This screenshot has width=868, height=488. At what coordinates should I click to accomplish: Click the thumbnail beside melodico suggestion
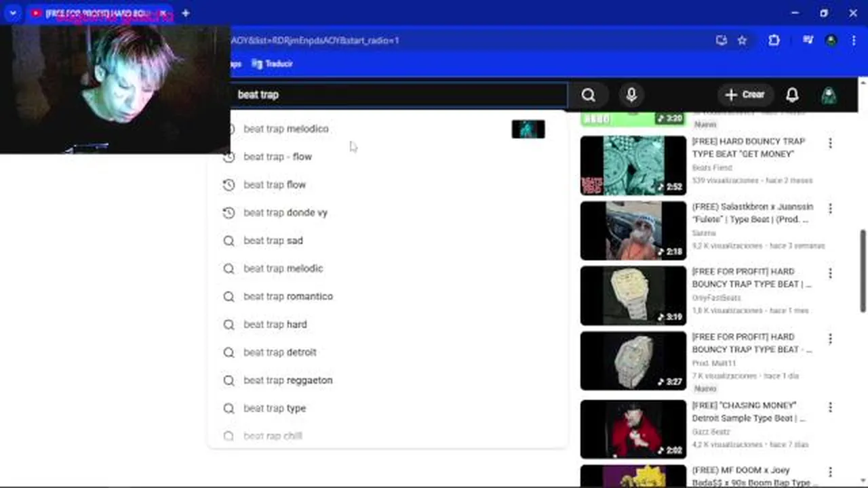tap(528, 129)
